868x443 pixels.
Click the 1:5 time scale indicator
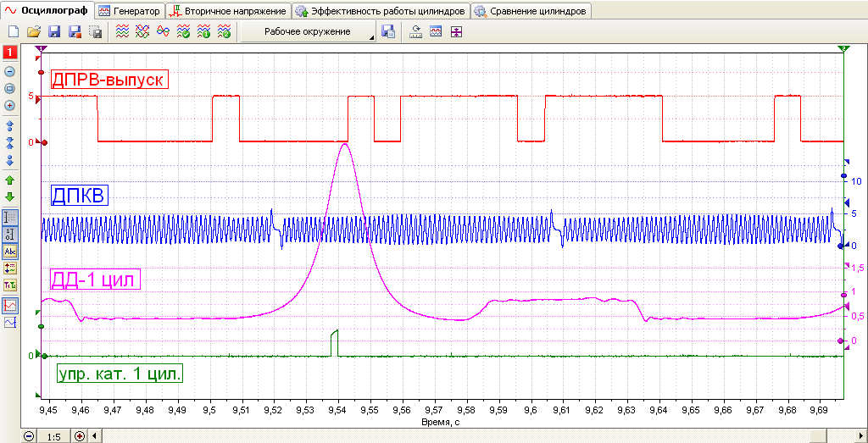pyautogui.click(x=53, y=436)
